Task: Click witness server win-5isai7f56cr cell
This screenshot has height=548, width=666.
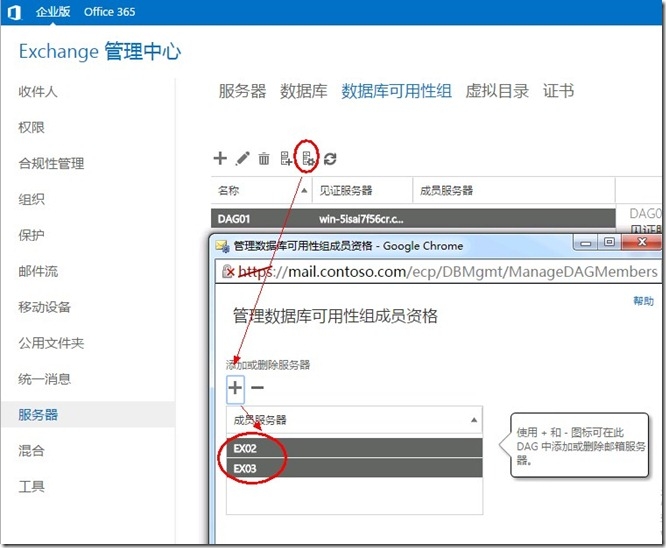Action: (361, 219)
